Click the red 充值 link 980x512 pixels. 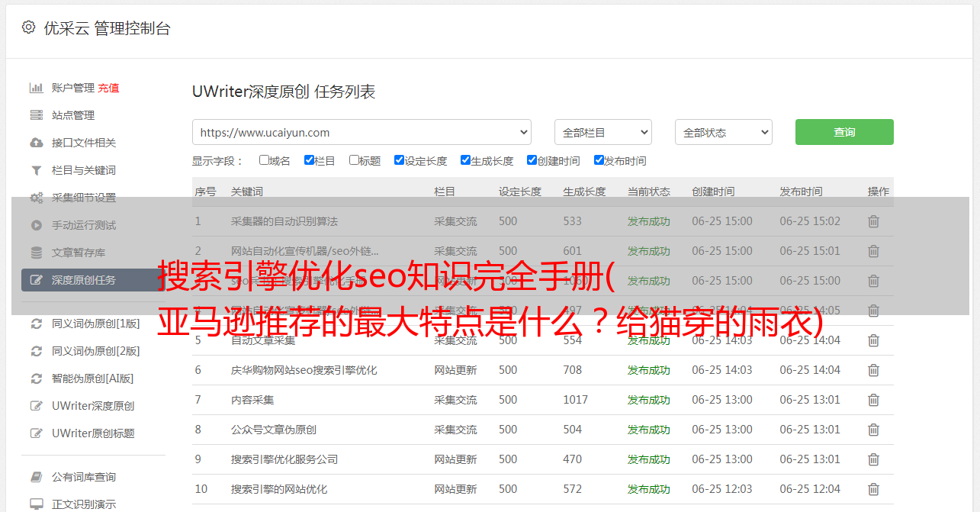click(x=108, y=88)
